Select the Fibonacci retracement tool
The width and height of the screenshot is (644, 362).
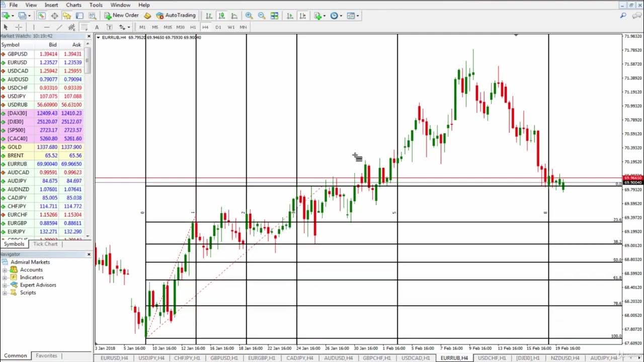84,27
